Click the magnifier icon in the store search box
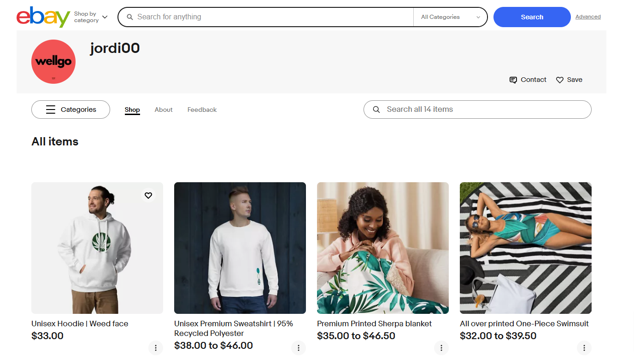634x364 pixels. click(376, 110)
